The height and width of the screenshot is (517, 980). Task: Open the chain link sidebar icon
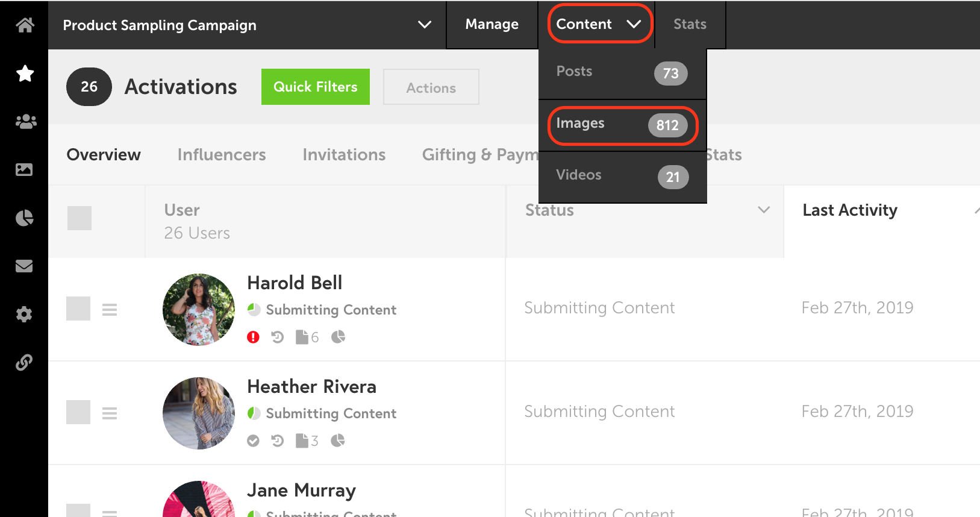(24, 362)
